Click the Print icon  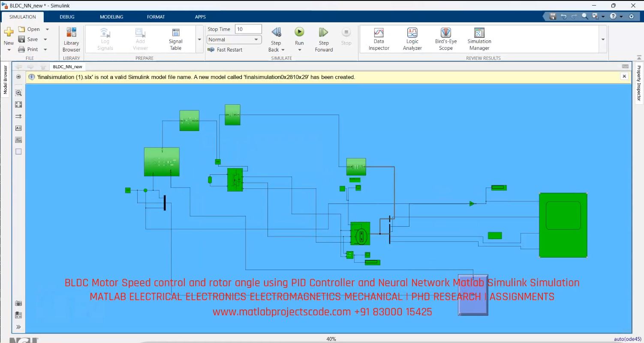tap(22, 49)
